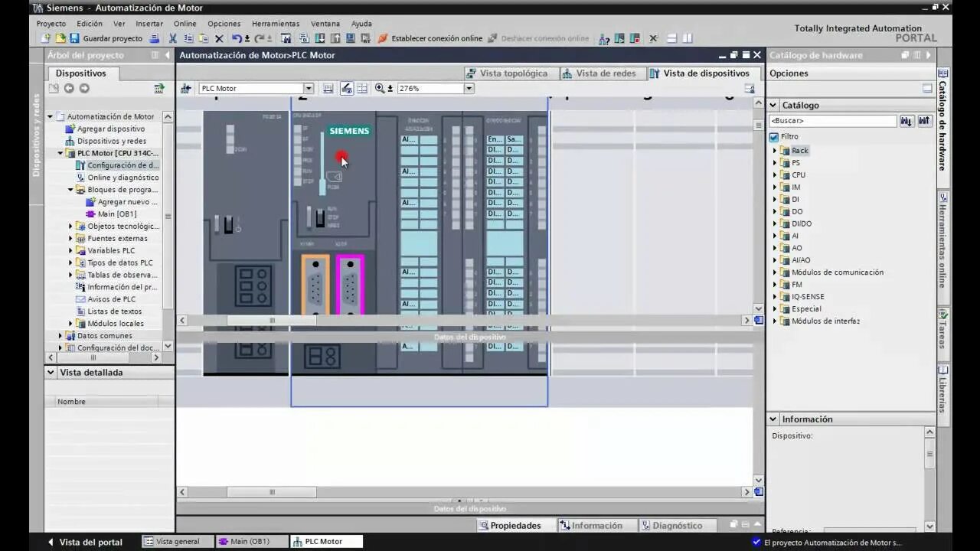
Task: Toggle the catalog Filtro checkbox
Action: point(773,137)
